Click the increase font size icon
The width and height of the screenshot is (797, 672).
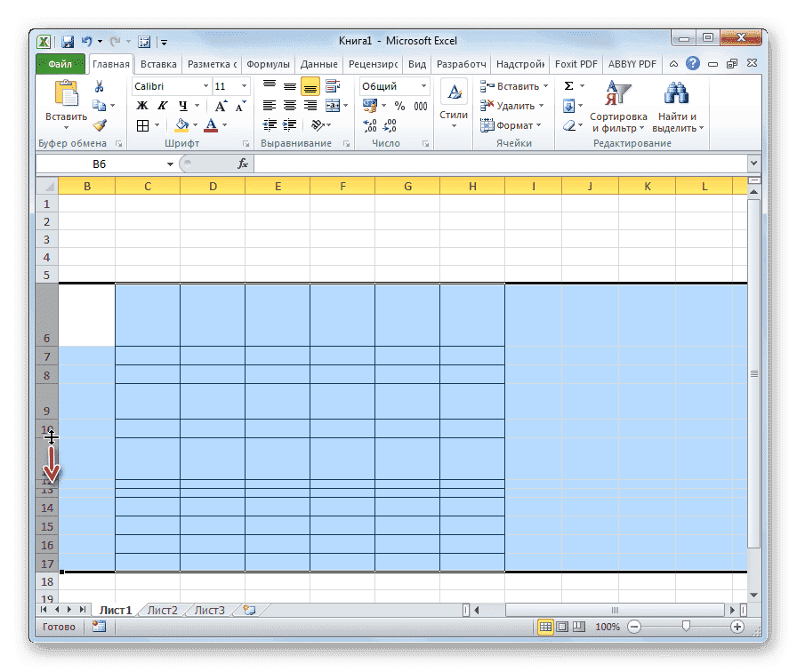pos(220,105)
